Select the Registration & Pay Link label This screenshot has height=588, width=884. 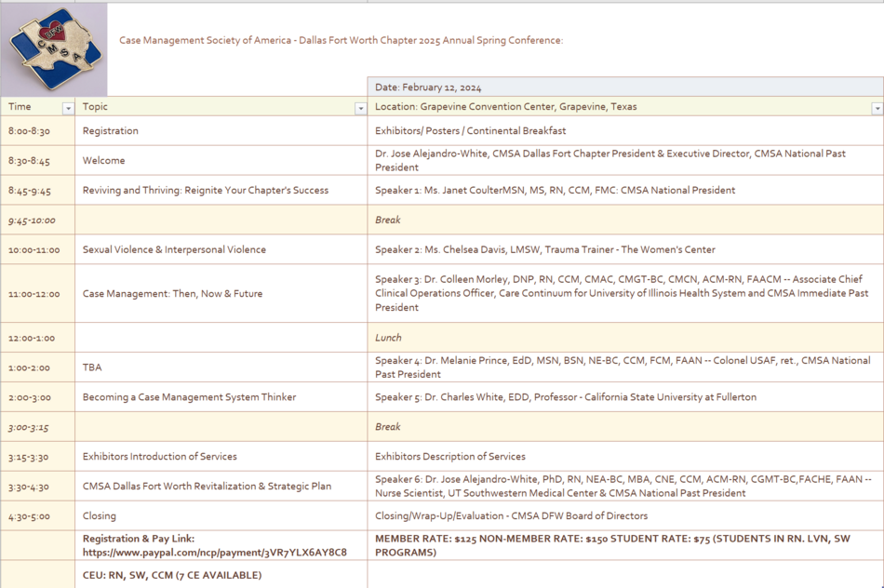point(139,539)
